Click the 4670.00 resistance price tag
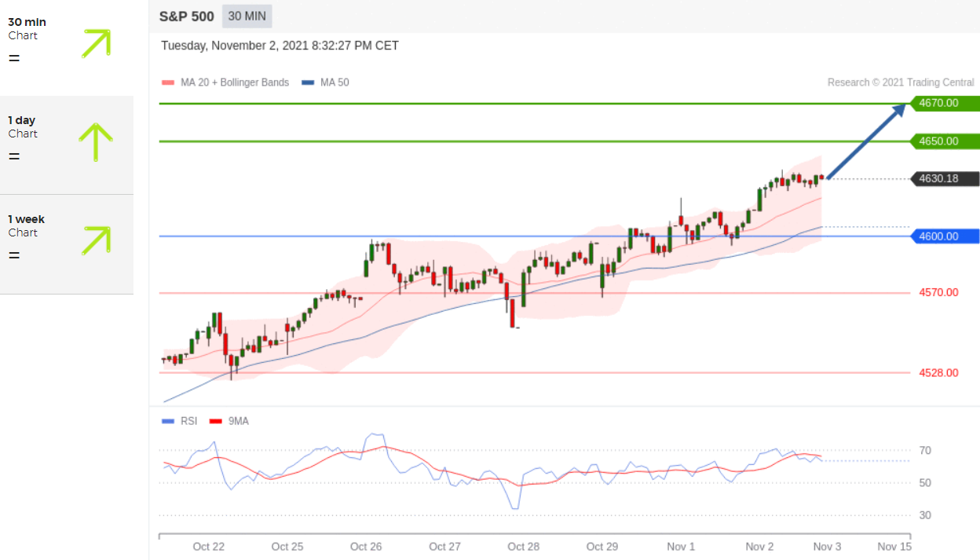This screenshot has width=980, height=560. pyautogui.click(x=944, y=103)
